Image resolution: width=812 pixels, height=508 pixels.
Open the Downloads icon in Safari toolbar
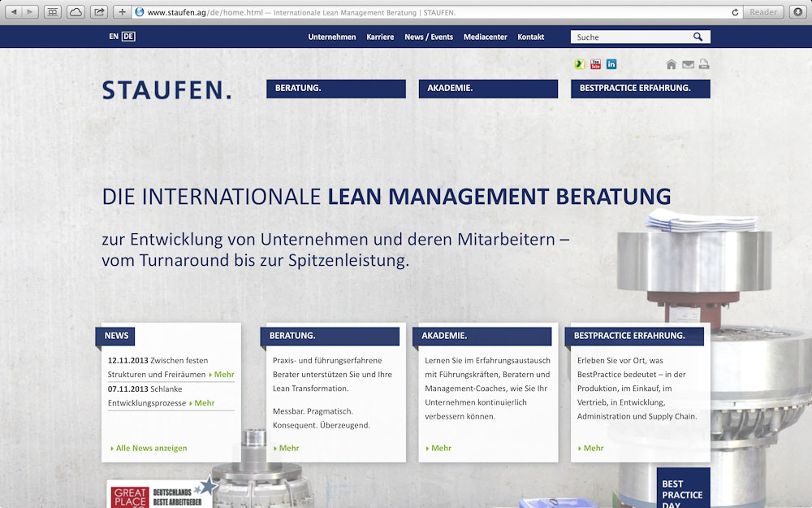798,12
